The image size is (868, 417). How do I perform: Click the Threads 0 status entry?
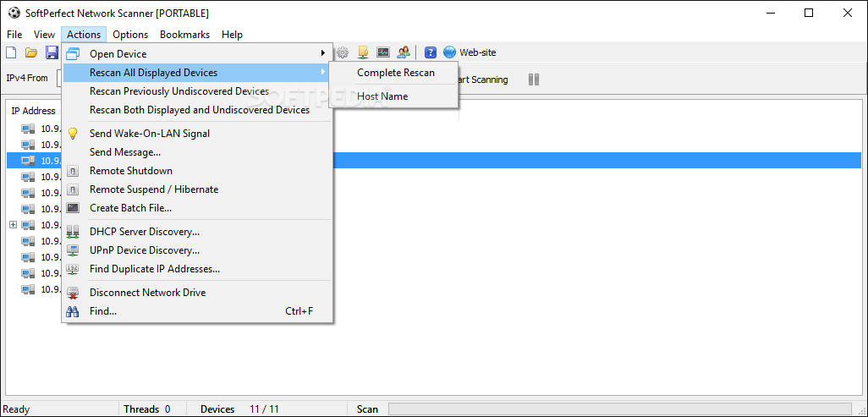(146, 409)
